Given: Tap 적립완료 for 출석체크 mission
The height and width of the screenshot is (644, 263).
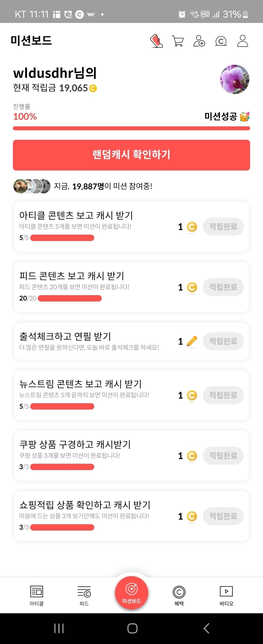Looking at the screenshot, I should [223, 341].
